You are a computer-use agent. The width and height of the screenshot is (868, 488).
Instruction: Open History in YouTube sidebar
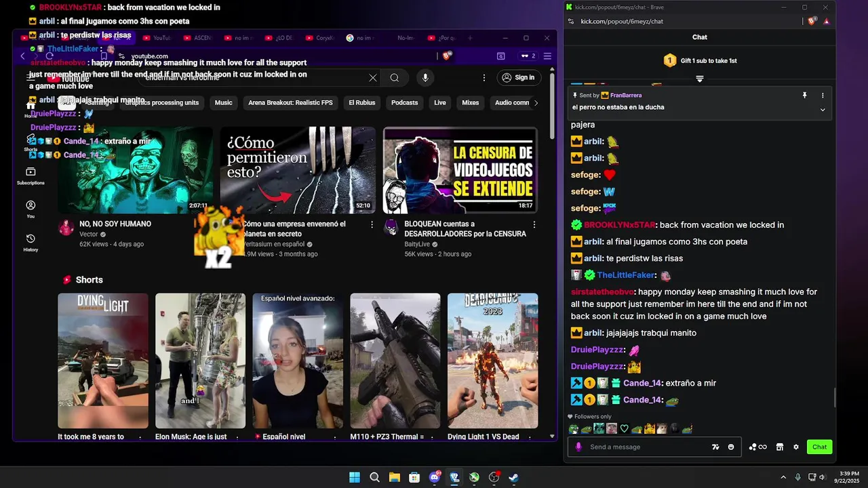pos(31,242)
